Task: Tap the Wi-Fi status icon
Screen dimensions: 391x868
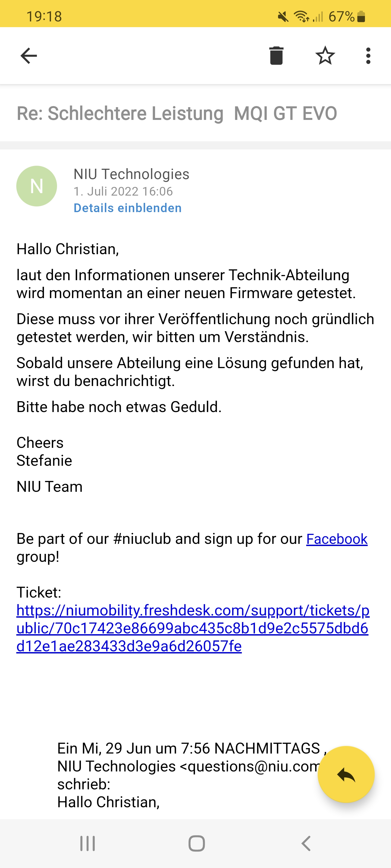Action: coord(301,16)
